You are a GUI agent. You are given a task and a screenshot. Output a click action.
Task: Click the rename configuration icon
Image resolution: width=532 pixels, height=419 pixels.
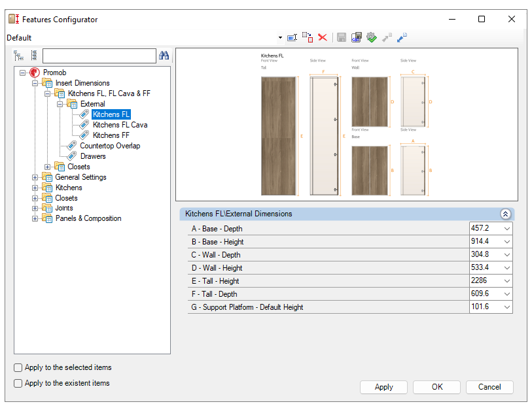coord(293,38)
